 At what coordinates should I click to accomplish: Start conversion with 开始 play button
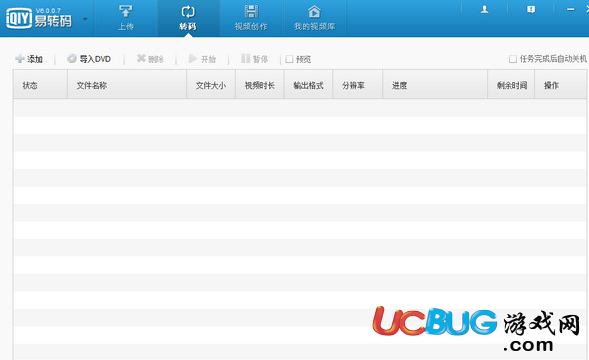(202, 59)
